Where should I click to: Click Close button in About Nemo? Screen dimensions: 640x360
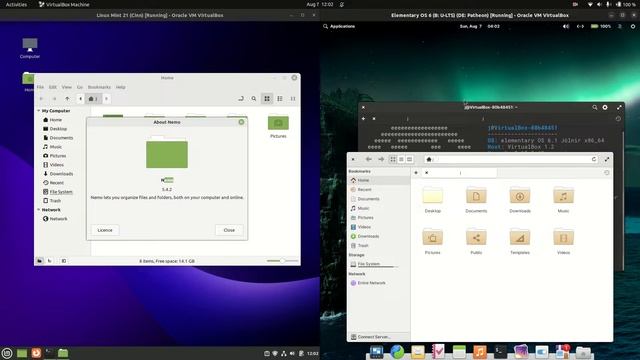[229, 230]
